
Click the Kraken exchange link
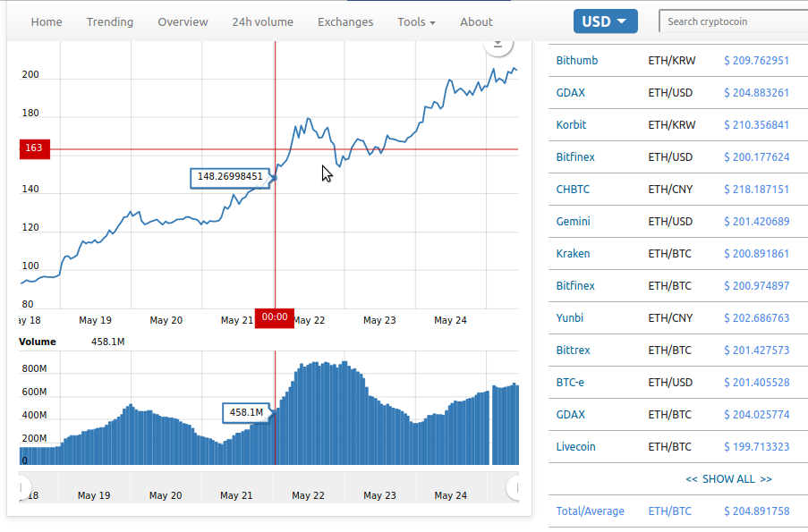[x=573, y=254]
